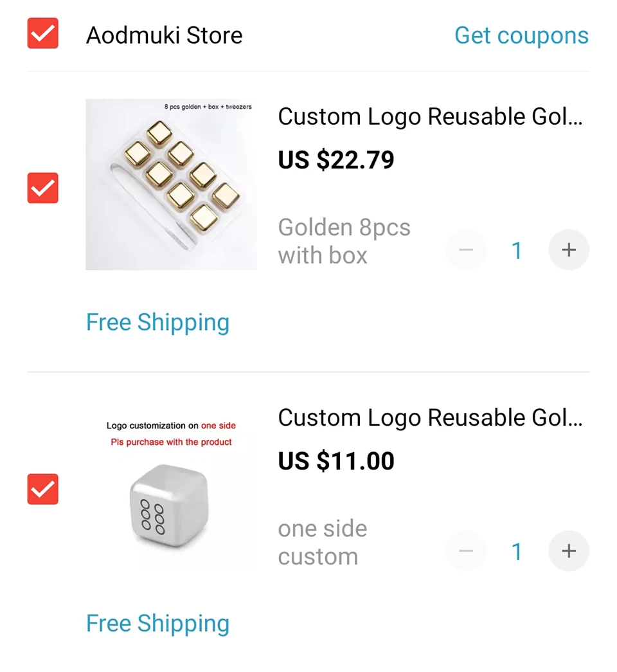This screenshot has width=617, height=672.
Task: Uncheck the Aodmuki Store checkbox
Action: coord(42,33)
